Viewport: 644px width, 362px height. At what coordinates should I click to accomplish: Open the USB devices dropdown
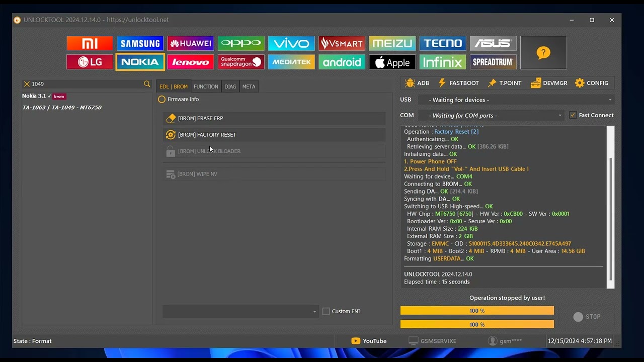(x=516, y=100)
